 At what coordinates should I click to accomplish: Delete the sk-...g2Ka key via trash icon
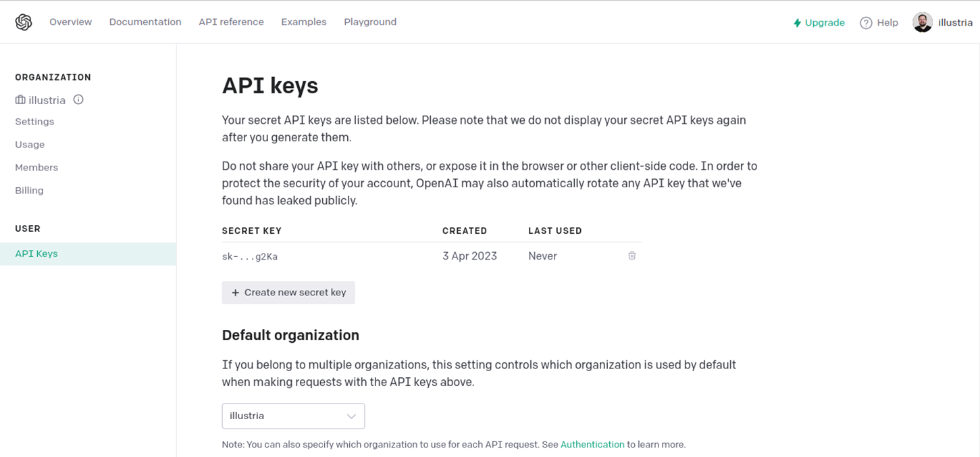[631, 256]
